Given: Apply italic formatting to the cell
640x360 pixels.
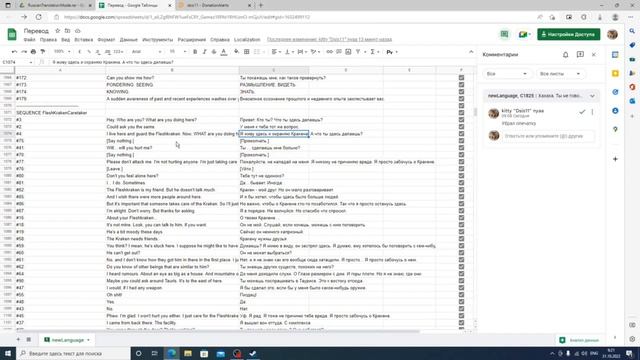Looking at the screenshot, I should [x=204, y=52].
